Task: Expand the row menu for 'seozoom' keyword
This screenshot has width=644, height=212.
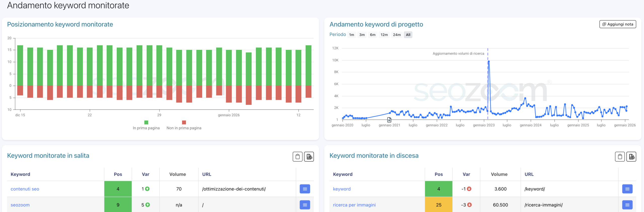Action: (x=305, y=205)
